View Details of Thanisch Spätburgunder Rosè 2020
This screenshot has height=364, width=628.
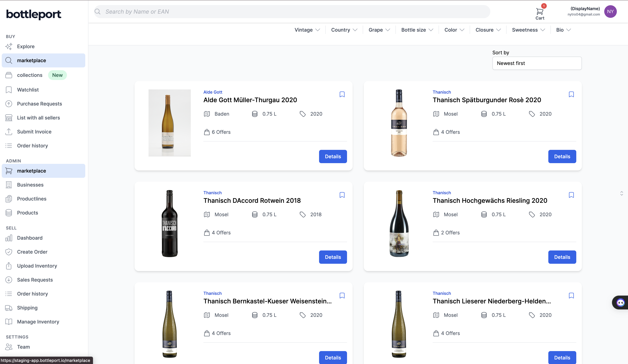point(562,156)
